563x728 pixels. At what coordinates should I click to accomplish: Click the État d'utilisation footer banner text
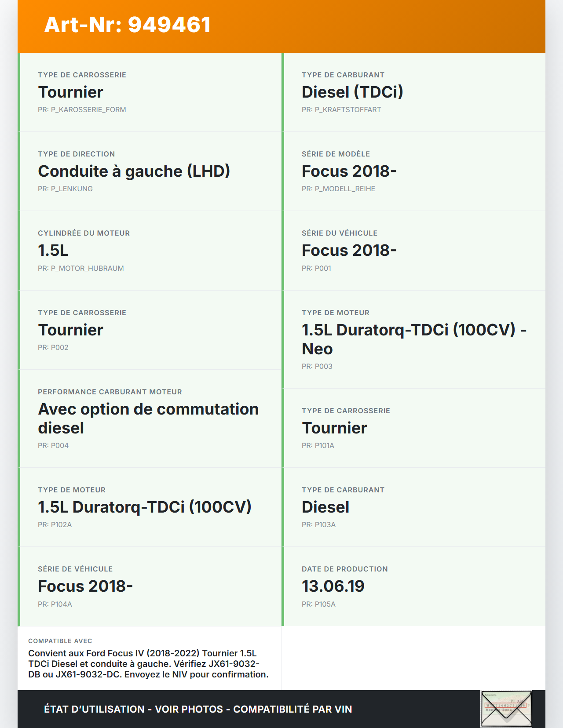(x=198, y=709)
